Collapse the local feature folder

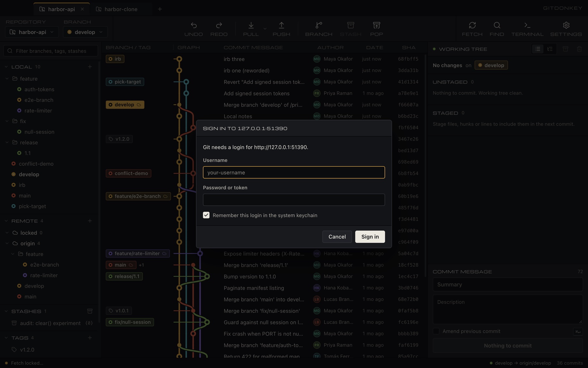pyautogui.click(x=7, y=79)
